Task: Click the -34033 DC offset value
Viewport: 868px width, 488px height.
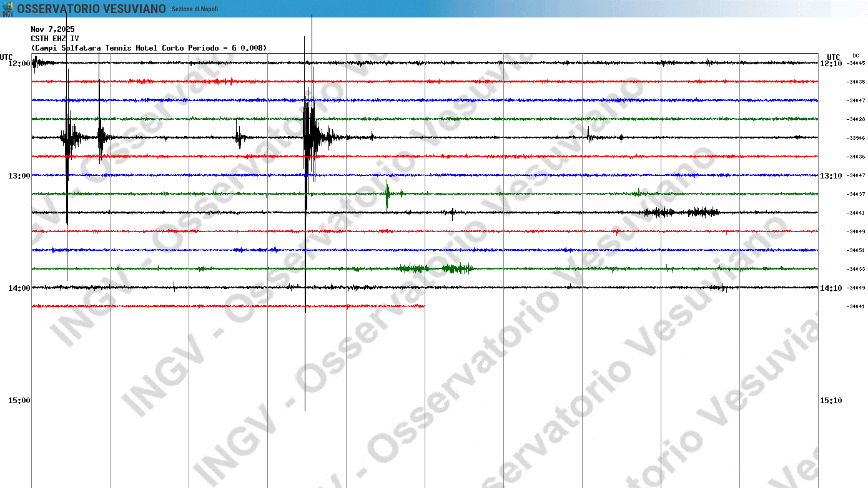Action: [x=856, y=269]
